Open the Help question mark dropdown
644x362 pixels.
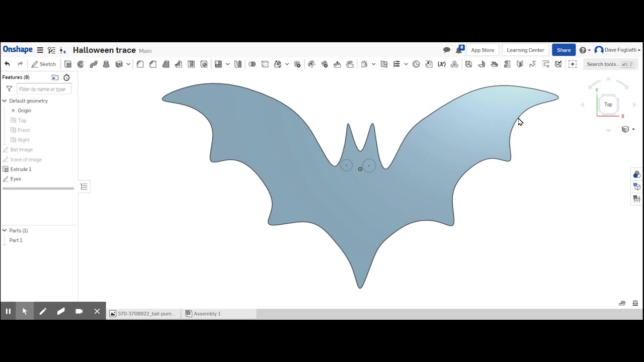tap(585, 50)
